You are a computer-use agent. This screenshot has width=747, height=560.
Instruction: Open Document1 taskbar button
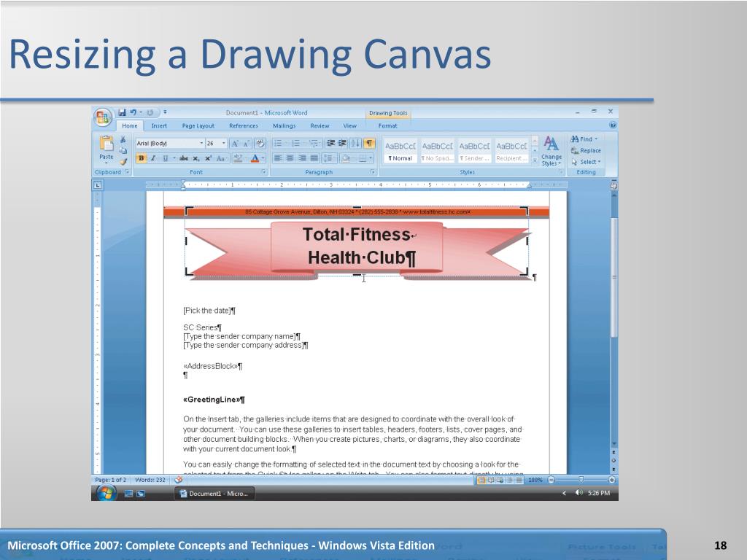(214, 494)
